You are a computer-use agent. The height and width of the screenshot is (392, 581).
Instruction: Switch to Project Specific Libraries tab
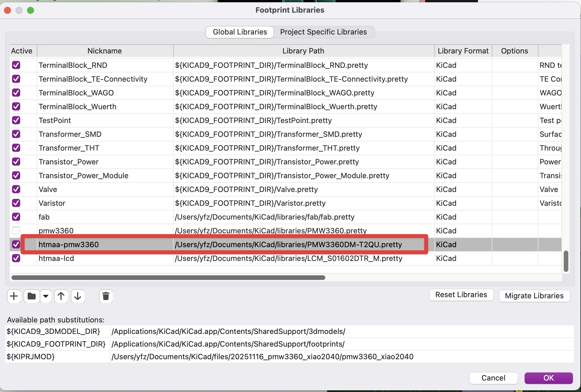click(x=323, y=32)
